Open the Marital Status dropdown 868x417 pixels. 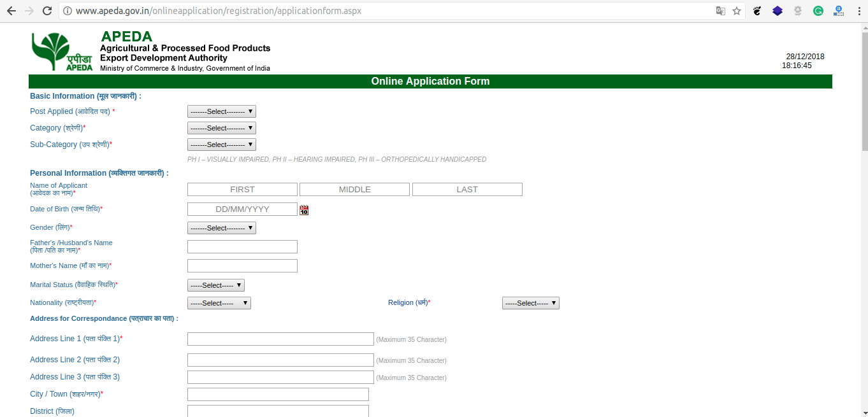(215, 285)
